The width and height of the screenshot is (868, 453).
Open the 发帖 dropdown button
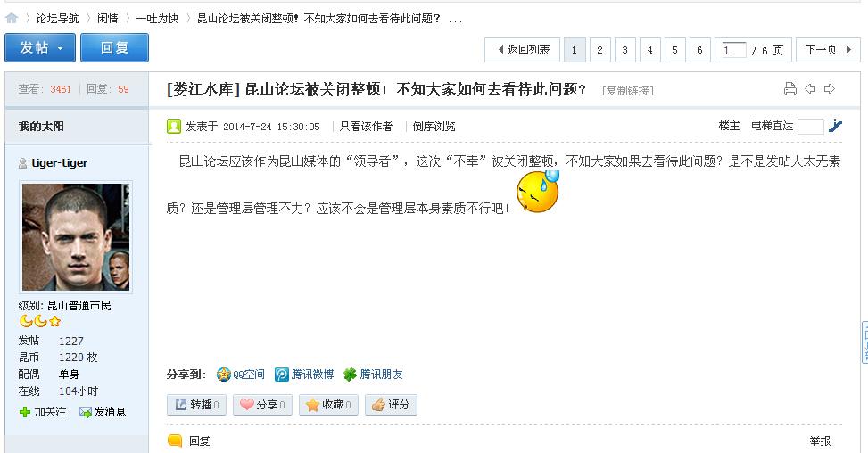tap(40, 47)
